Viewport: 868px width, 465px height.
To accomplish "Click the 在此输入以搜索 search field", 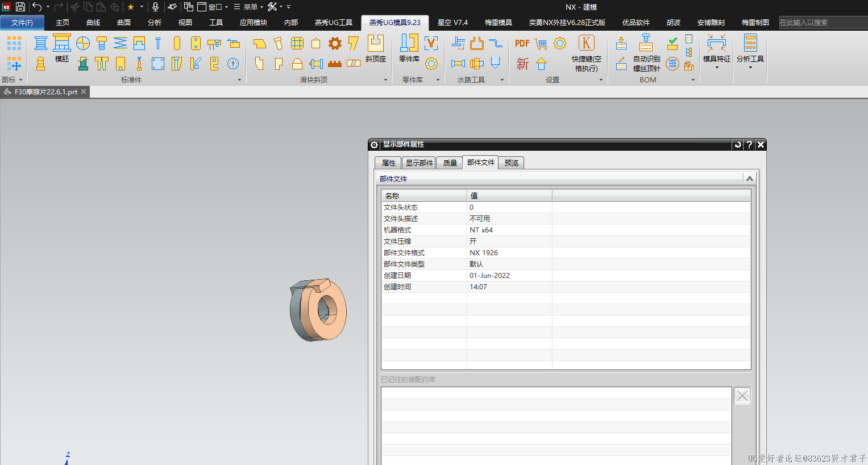I will (823, 23).
